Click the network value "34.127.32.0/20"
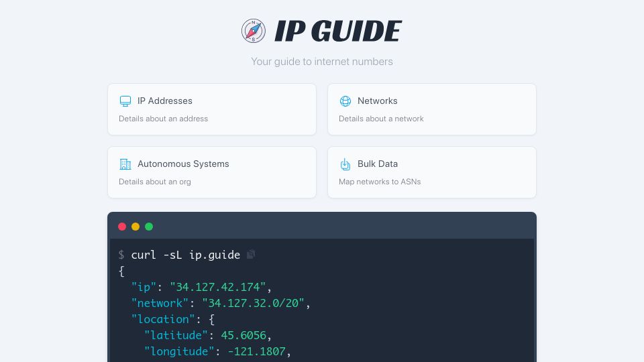 click(x=253, y=303)
